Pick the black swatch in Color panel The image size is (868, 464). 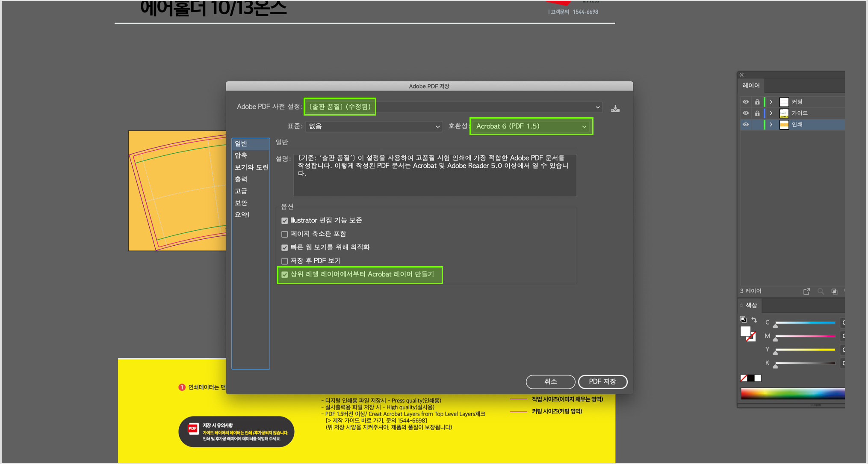pos(751,378)
